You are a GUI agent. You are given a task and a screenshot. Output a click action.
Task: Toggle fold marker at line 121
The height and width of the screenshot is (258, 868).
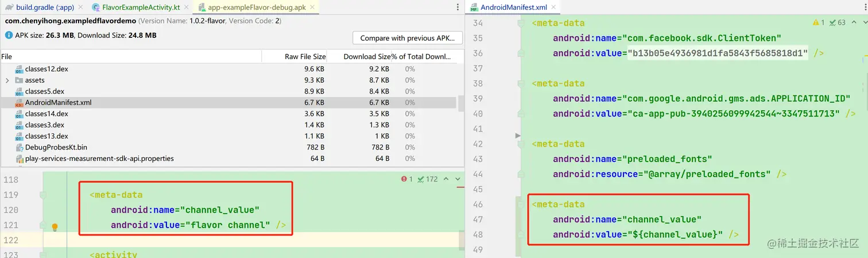click(x=42, y=225)
